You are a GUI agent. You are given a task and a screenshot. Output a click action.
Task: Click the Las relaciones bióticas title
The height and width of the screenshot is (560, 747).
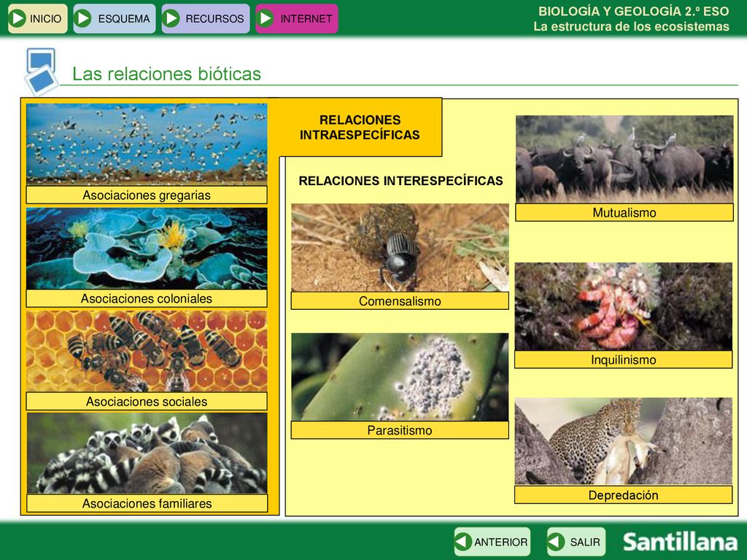point(167,74)
